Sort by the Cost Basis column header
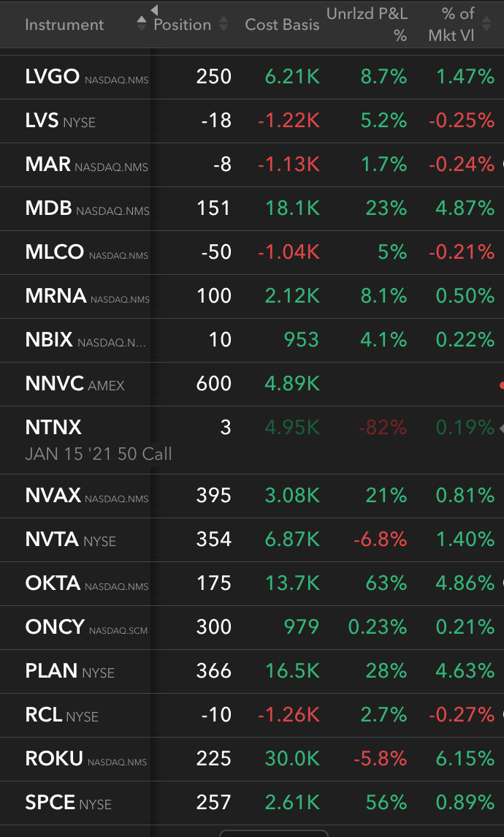The height and width of the screenshot is (837, 504). pos(282,24)
